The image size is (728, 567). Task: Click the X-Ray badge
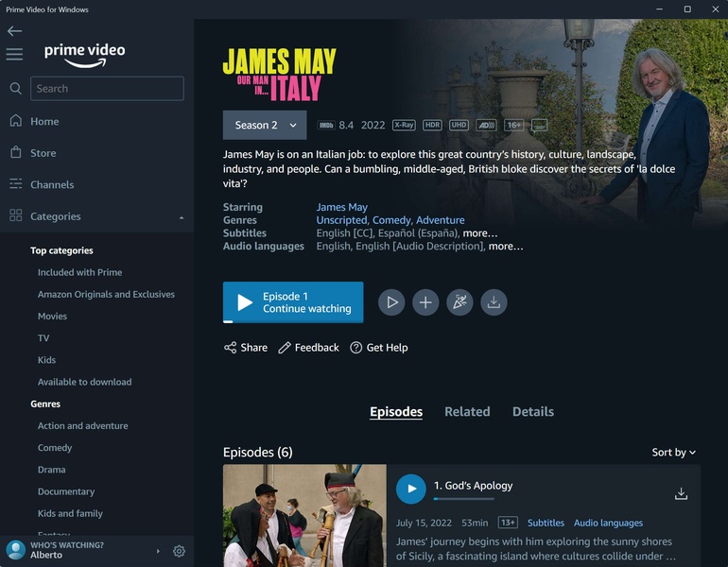coord(404,125)
